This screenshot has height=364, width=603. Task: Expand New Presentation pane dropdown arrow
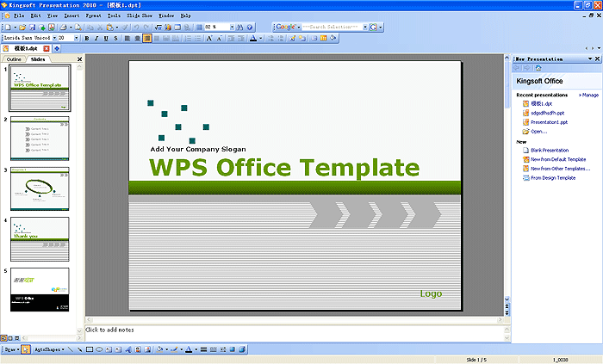pos(590,59)
